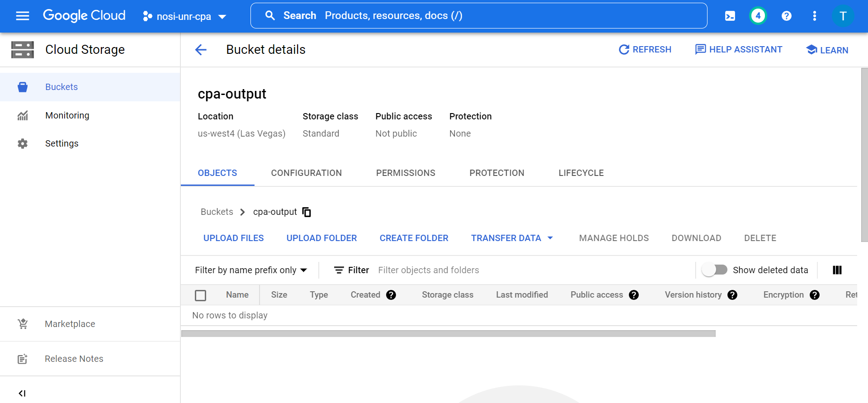
Task: Copy the cpa-output bucket path icon
Action: pyautogui.click(x=307, y=212)
